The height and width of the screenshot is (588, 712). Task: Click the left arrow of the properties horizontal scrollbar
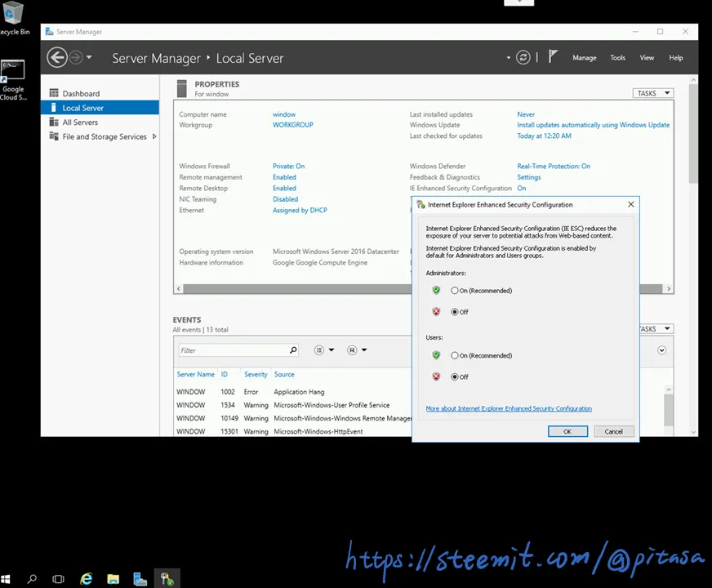179,289
